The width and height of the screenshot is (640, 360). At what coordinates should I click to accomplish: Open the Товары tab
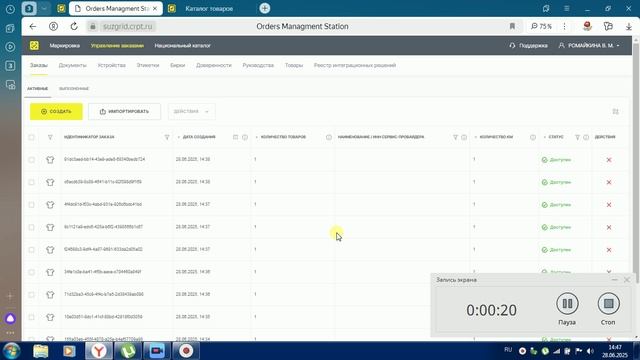click(x=294, y=65)
